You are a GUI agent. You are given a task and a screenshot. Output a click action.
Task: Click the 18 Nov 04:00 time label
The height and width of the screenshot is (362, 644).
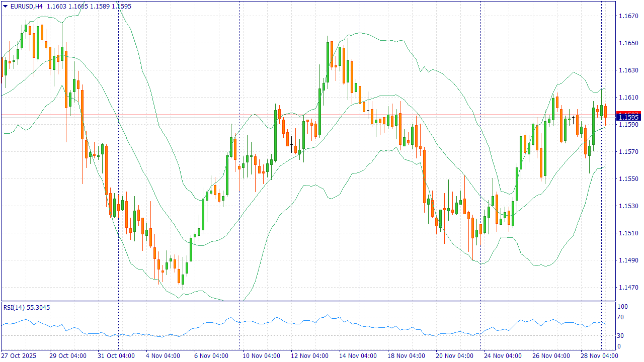(407, 356)
